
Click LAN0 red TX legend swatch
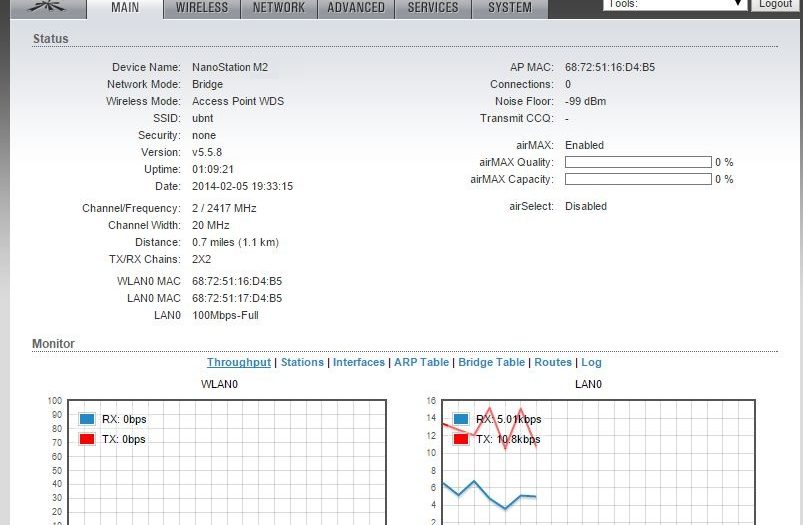[x=460, y=439]
